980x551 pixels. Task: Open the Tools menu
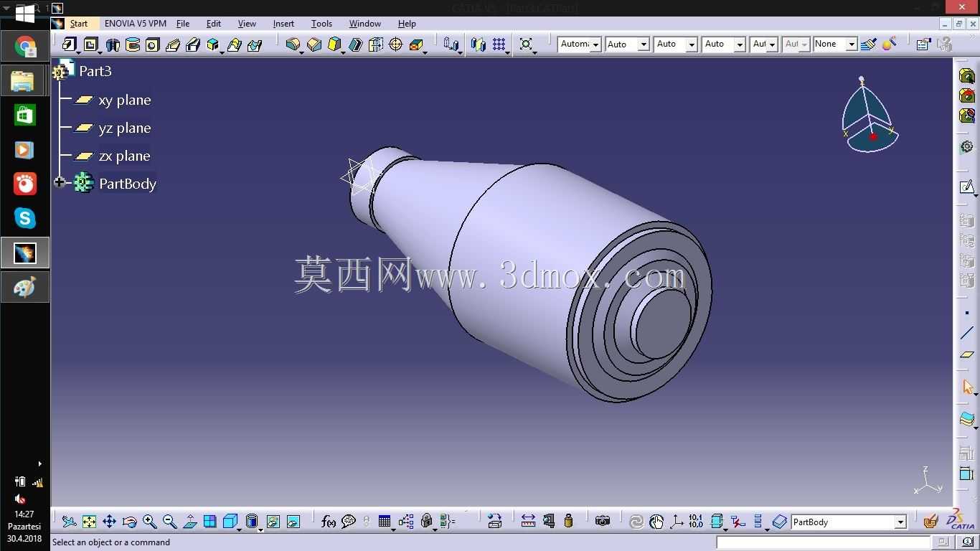point(321,24)
